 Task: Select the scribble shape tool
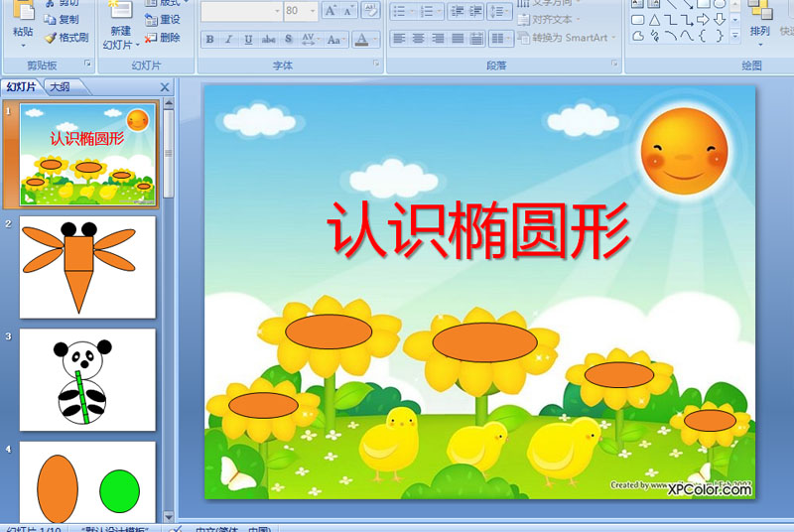tap(654, 36)
